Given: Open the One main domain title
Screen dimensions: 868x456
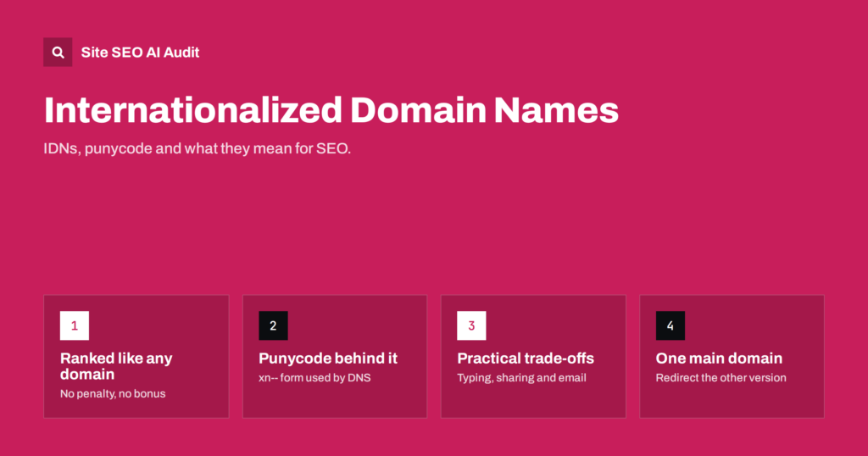Looking at the screenshot, I should click(719, 358).
